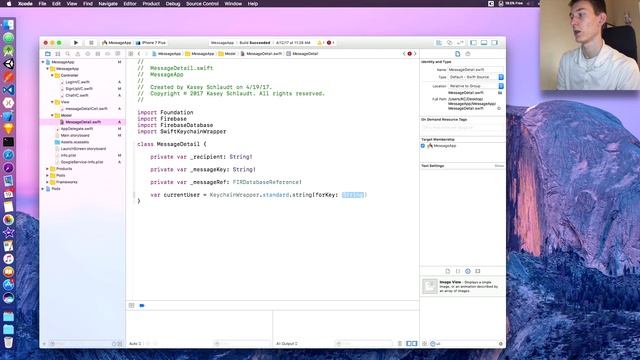Open the Type dropdown Default - Swift Source

(x=476, y=77)
